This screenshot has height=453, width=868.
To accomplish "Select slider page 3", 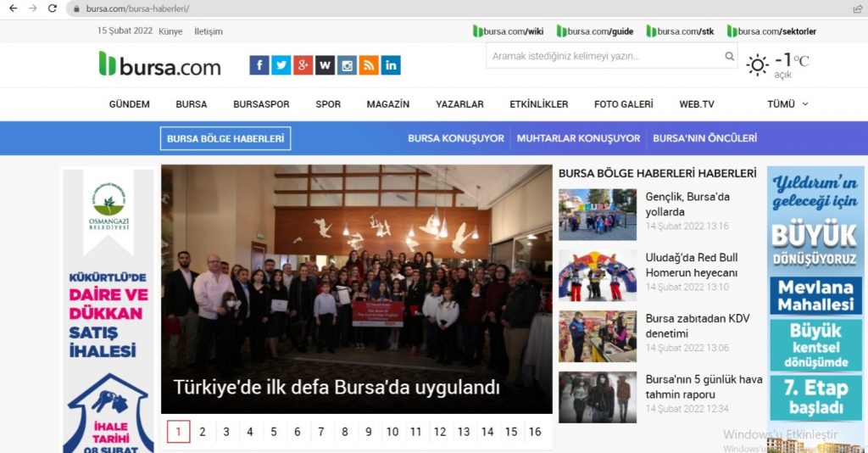I will click(226, 432).
